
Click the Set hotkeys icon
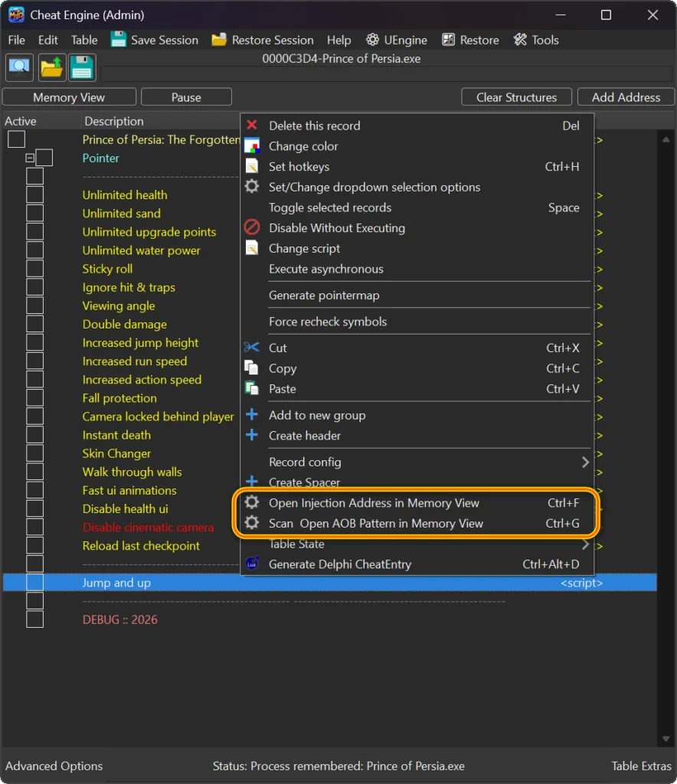tap(252, 166)
